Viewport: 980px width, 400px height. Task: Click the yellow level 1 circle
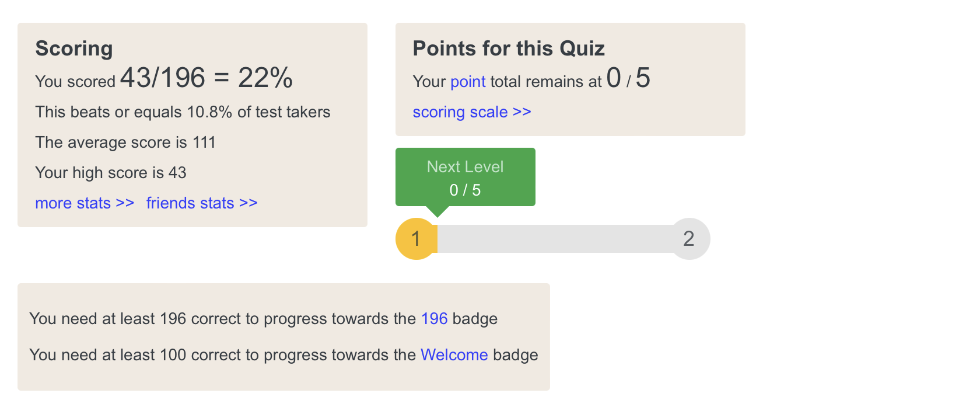click(x=416, y=239)
